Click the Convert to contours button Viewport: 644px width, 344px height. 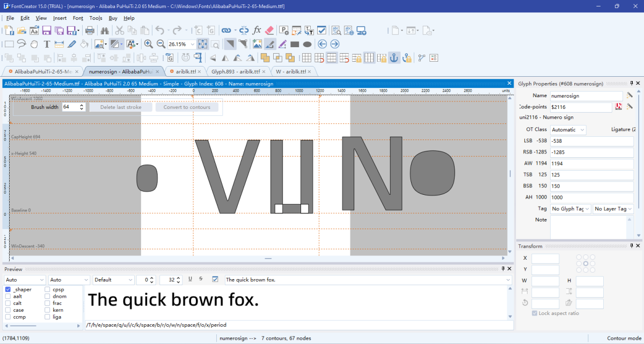click(x=187, y=107)
